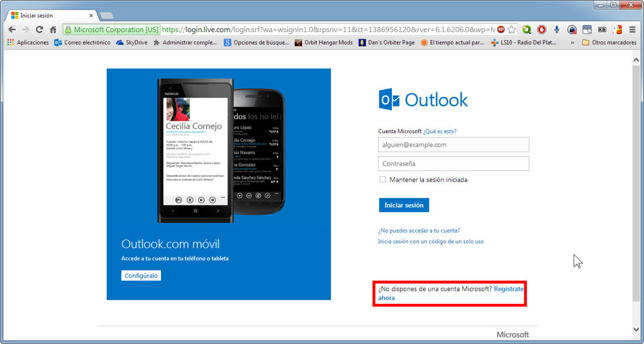Open the Dan's Orbiter Page bookmark

[387, 42]
